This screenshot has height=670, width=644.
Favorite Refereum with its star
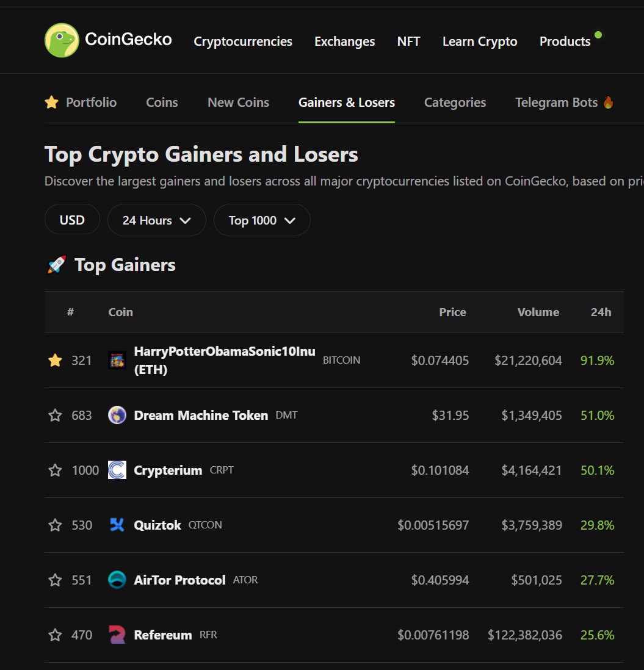click(55, 635)
